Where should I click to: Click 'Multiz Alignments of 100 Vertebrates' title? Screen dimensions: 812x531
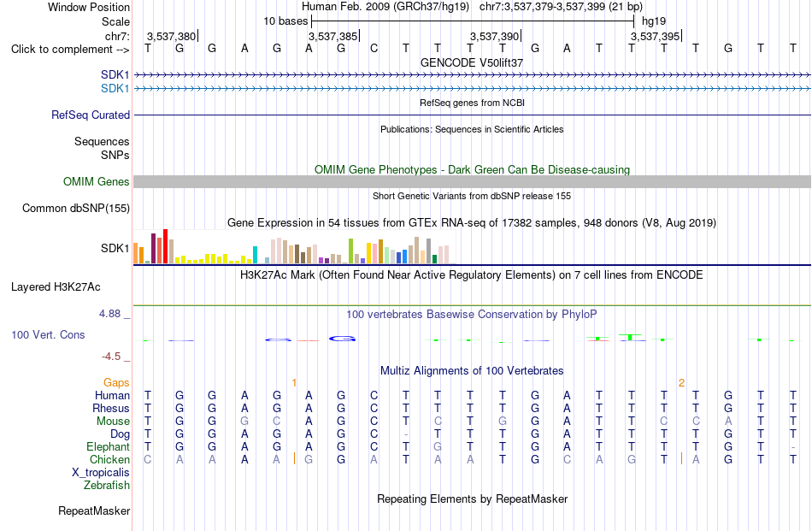(472, 370)
